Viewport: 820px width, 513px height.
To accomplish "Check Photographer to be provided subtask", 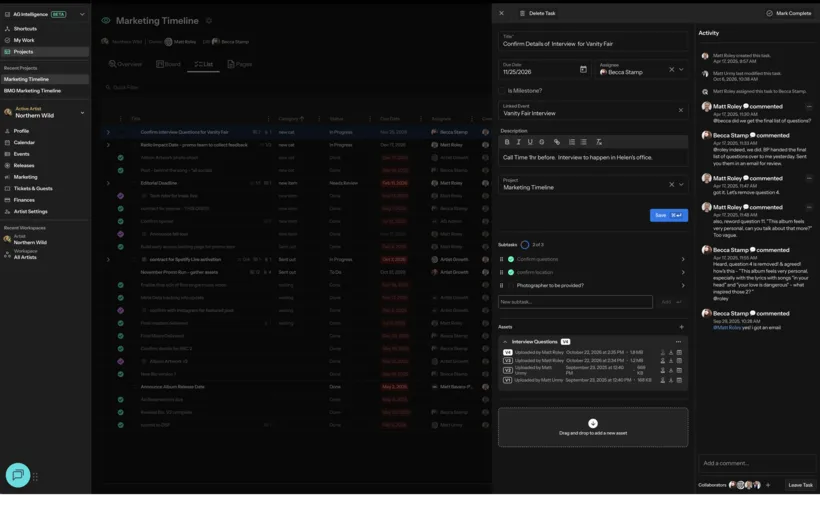I will coord(511,286).
